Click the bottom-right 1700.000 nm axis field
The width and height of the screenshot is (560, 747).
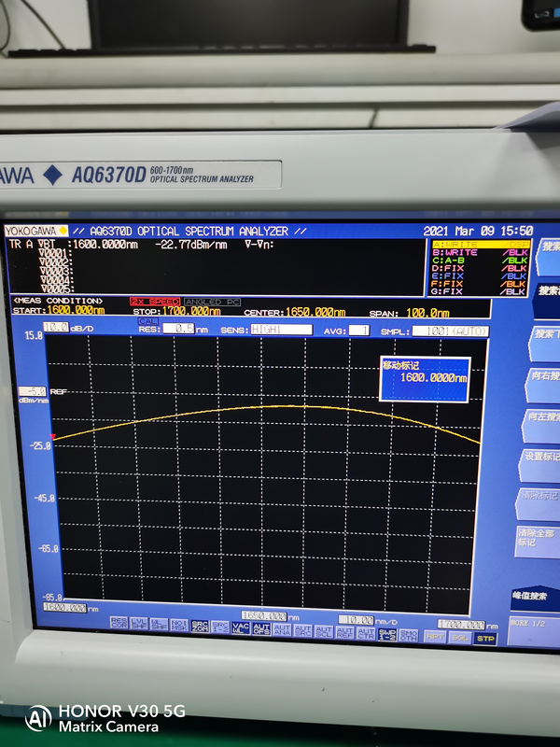(461, 624)
